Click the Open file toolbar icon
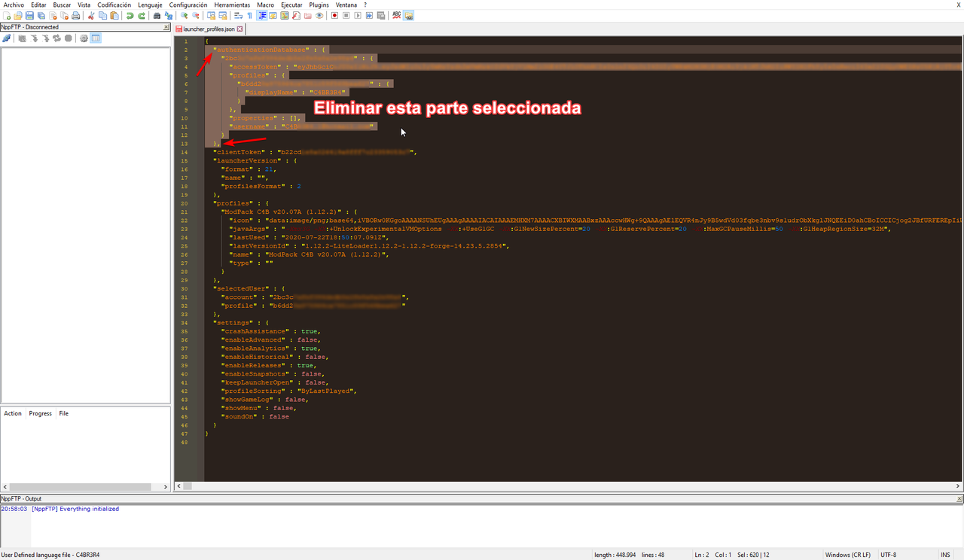 point(17,15)
